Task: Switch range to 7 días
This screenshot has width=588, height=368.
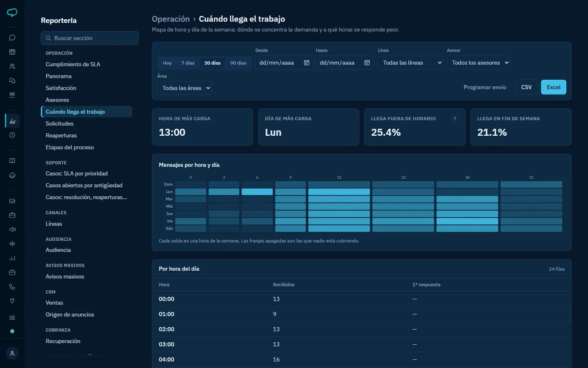Action: (188, 63)
